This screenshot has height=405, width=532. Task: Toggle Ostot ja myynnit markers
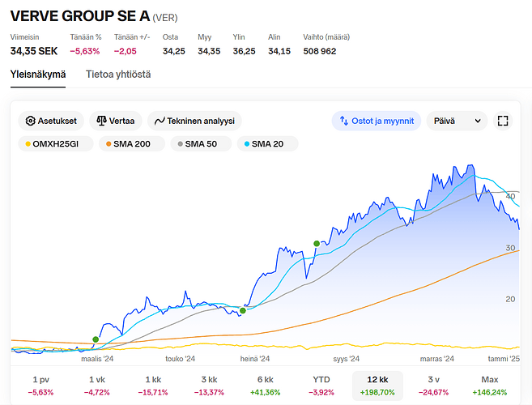tap(377, 121)
